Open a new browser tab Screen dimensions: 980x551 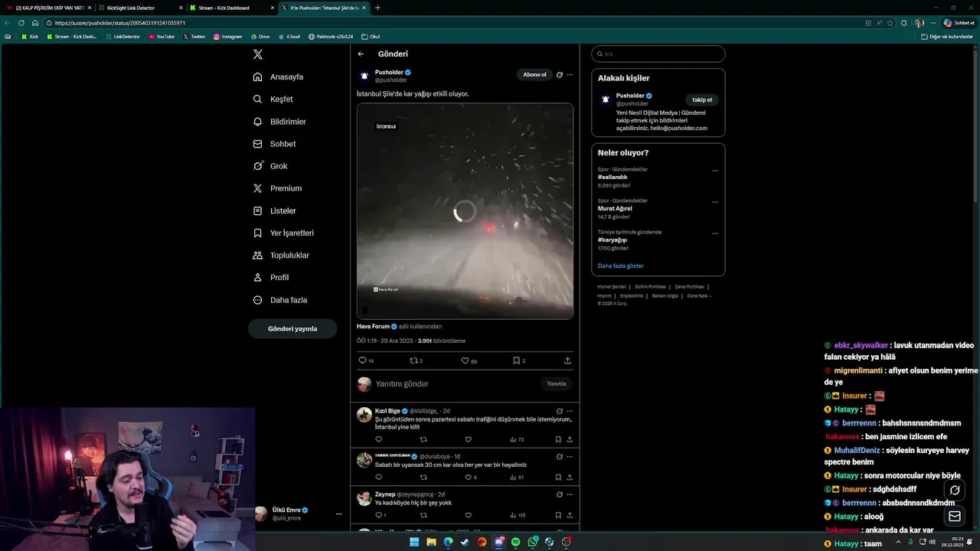coord(377,8)
